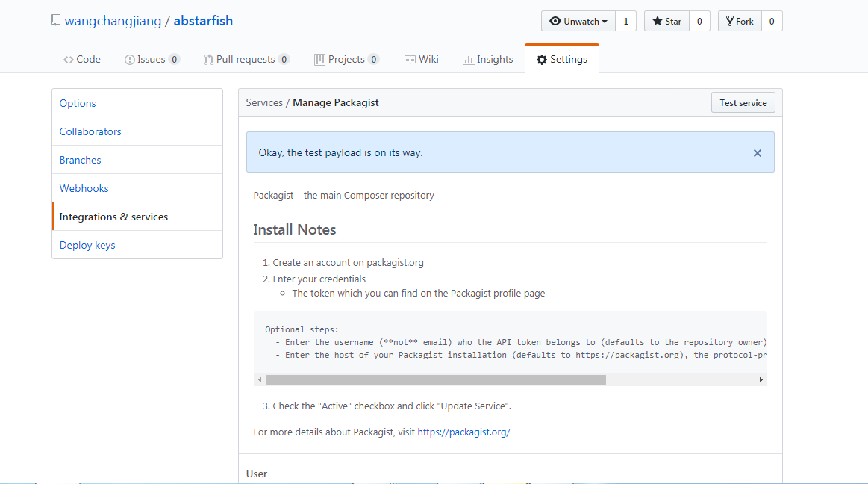Fork the abstarfish repository

coord(740,21)
